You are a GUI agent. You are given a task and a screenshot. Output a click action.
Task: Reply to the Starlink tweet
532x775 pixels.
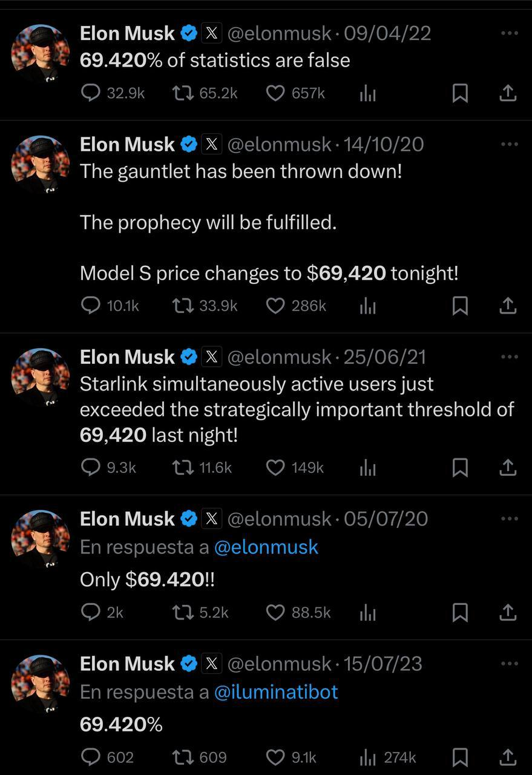point(90,467)
